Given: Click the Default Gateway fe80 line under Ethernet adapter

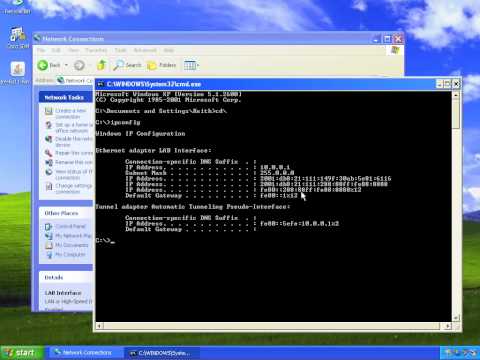Looking at the screenshot, I should tap(211, 196).
